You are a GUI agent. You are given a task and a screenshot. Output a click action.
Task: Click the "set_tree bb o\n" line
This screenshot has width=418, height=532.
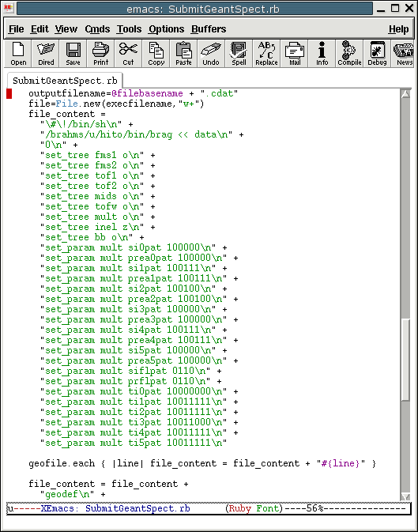(x=92, y=237)
